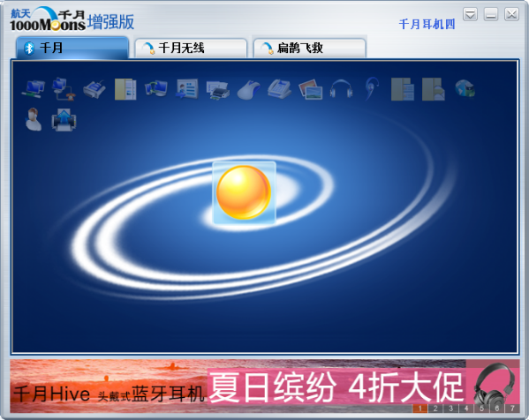Open the file transfer folder icon

125,89
